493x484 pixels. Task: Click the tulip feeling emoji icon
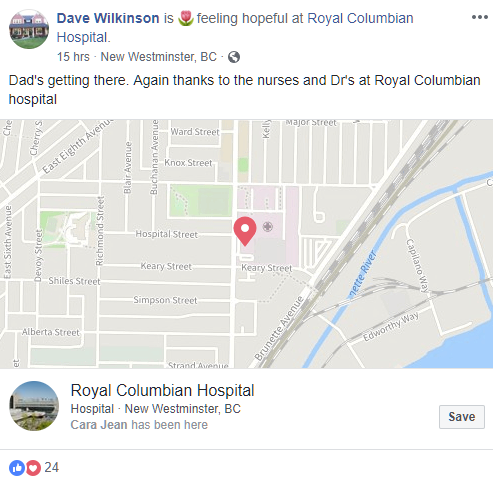click(x=186, y=18)
